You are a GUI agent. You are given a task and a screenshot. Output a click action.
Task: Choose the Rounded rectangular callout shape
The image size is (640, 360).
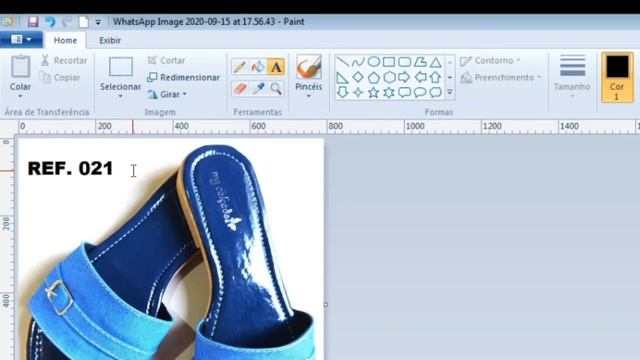(404, 93)
